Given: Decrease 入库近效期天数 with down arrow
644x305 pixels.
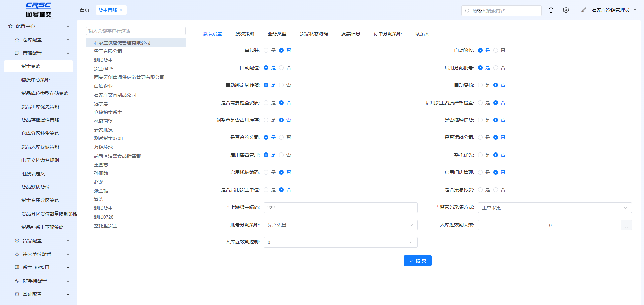Looking at the screenshot, I should point(626,228).
